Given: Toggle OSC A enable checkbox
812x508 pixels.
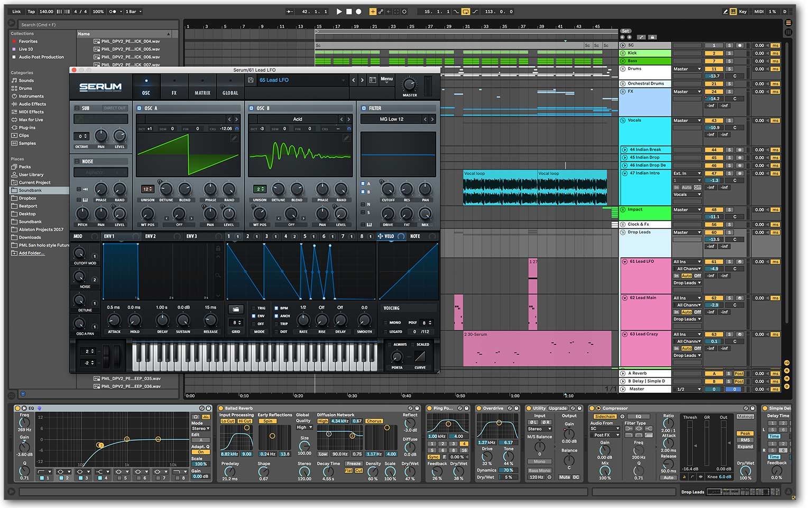Looking at the screenshot, I should click(x=140, y=108).
